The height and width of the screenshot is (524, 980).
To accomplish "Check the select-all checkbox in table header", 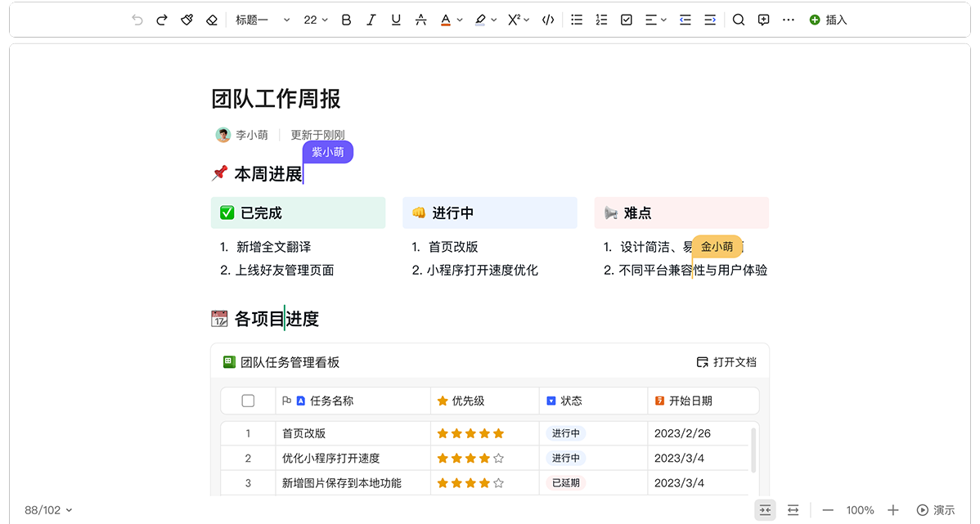I will (x=248, y=401).
